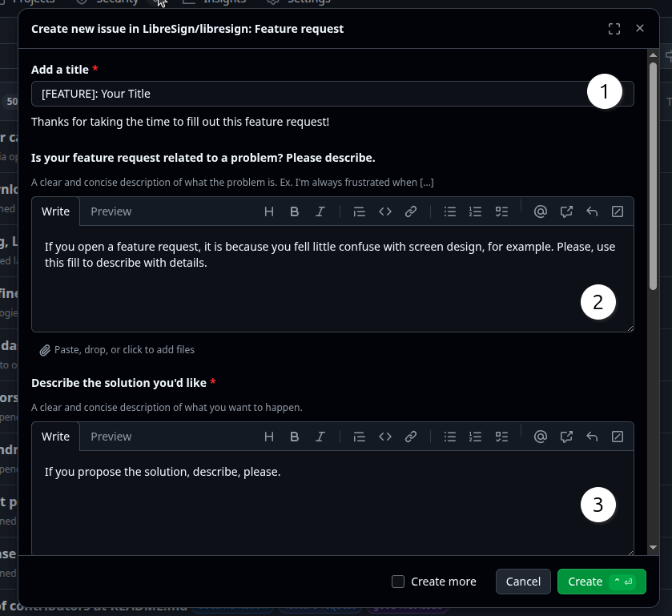Click into the problem description text area
This screenshot has width=672, height=616.
332,279
